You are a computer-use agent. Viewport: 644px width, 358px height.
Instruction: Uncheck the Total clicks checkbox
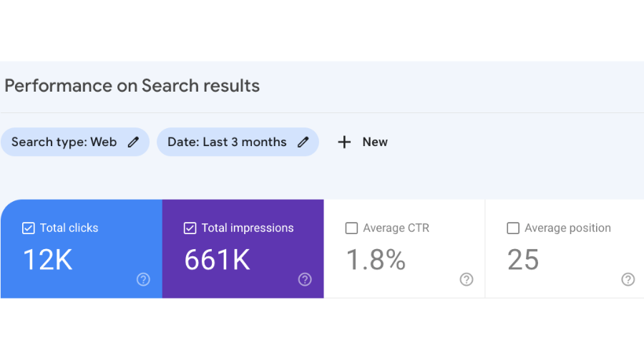pyautogui.click(x=29, y=228)
